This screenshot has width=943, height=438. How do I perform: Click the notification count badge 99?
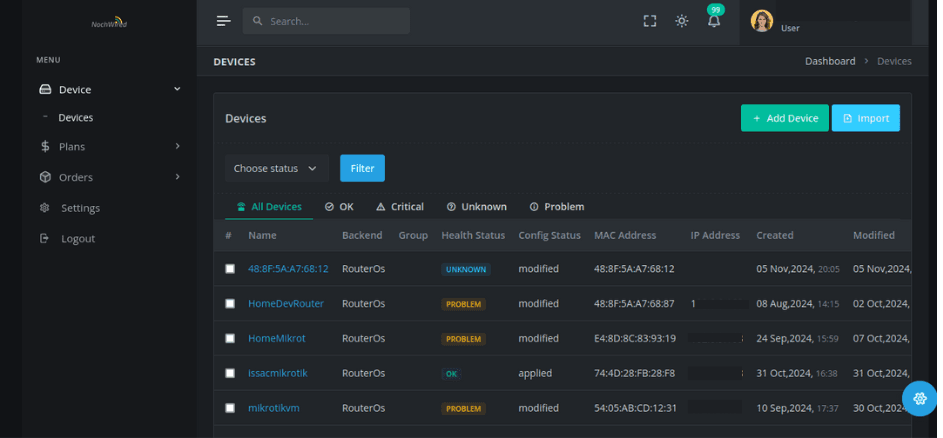click(715, 10)
